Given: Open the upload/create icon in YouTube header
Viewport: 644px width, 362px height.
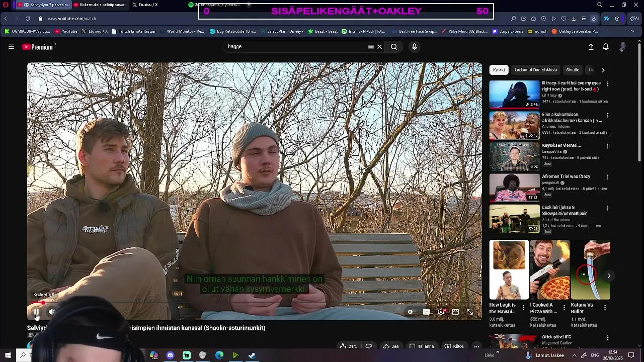Looking at the screenshot, I should point(591,47).
